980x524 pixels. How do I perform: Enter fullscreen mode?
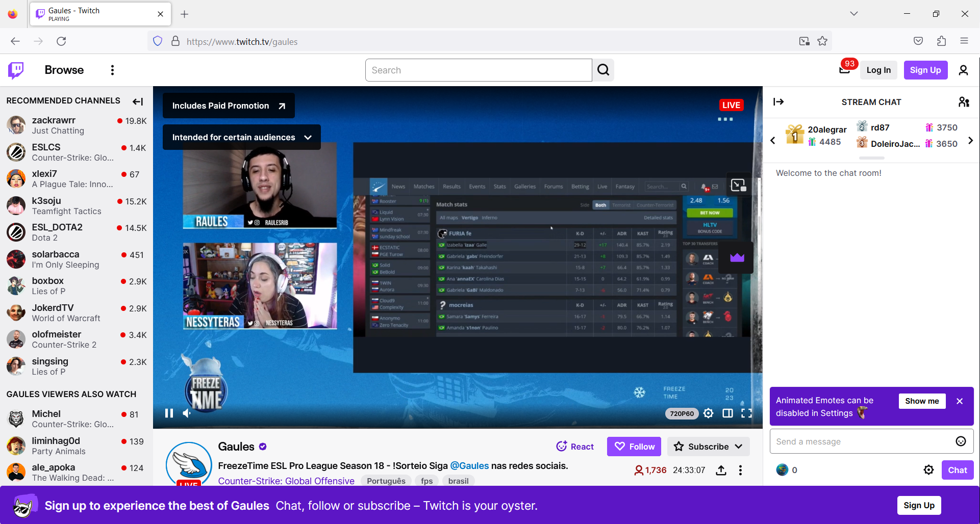pyautogui.click(x=746, y=413)
